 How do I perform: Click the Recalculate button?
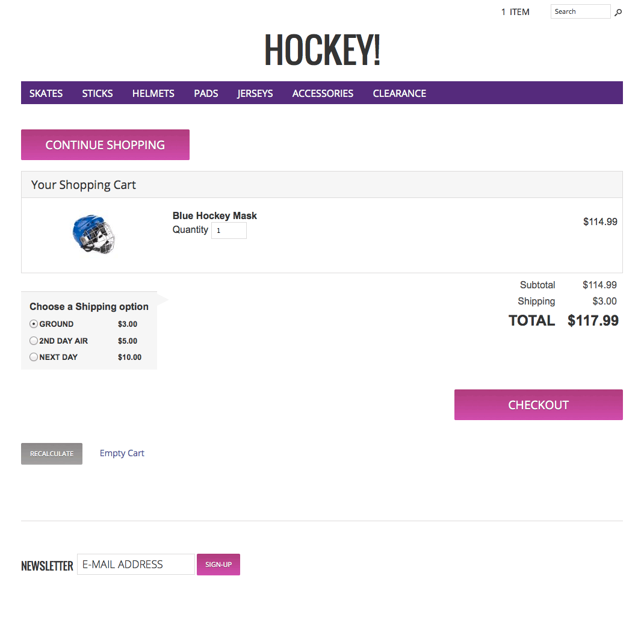click(52, 454)
